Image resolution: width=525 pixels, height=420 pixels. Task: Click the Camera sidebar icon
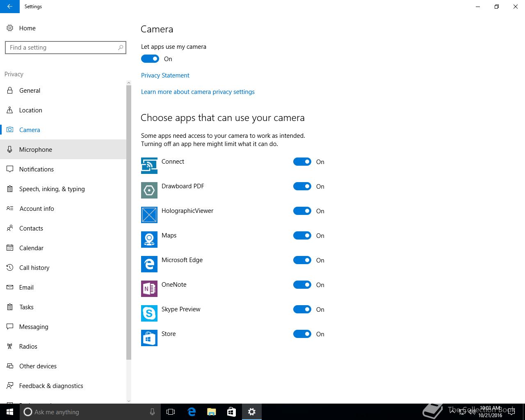[10, 130]
